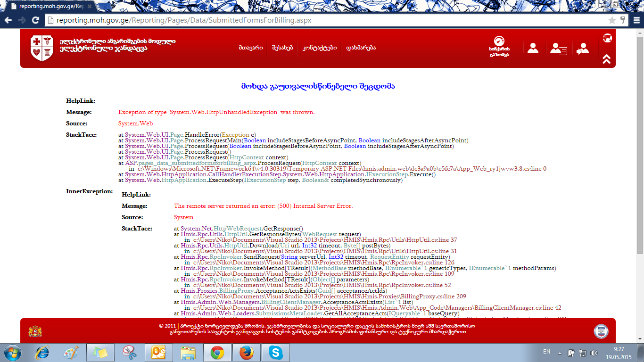Open the system volume speaker control
Viewport: 644px width, 362px height.
coord(594,353)
